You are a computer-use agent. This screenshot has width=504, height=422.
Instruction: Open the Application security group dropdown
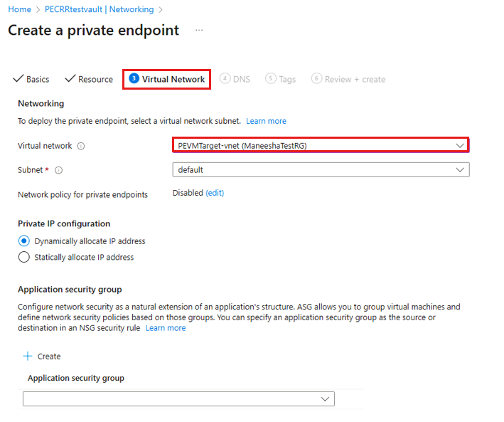[x=178, y=399]
